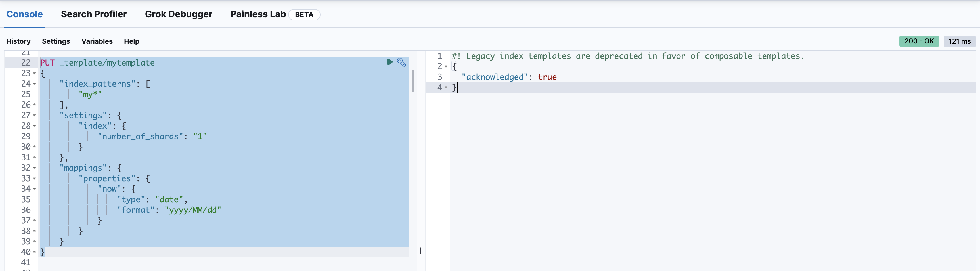The width and height of the screenshot is (980, 271).
Task: Open the wrench actions menu icon
Action: 401,62
